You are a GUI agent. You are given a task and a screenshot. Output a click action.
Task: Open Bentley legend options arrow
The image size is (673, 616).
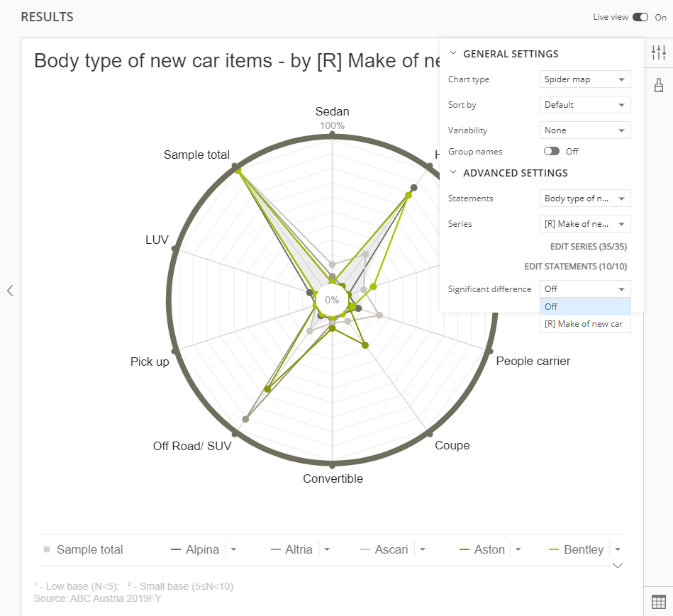(618, 549)
